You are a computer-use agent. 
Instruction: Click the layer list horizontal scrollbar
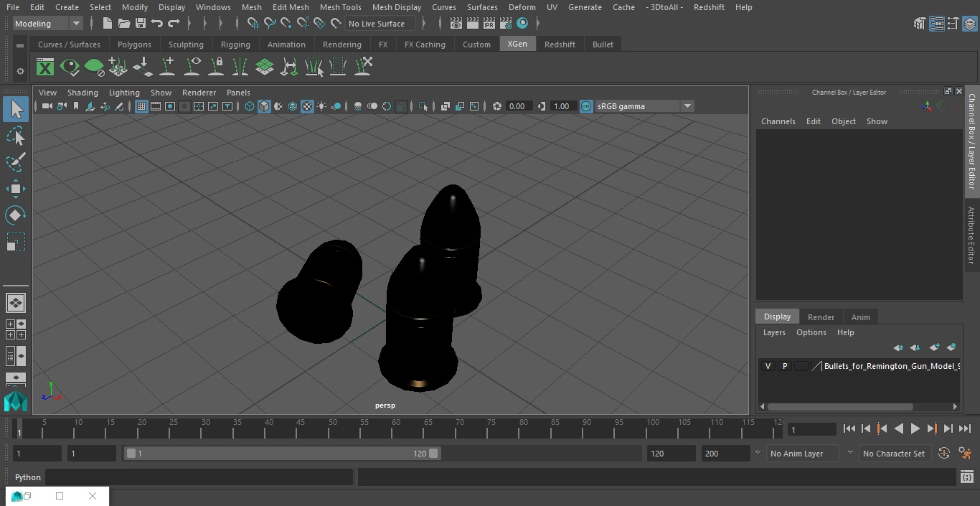[840, 406]
